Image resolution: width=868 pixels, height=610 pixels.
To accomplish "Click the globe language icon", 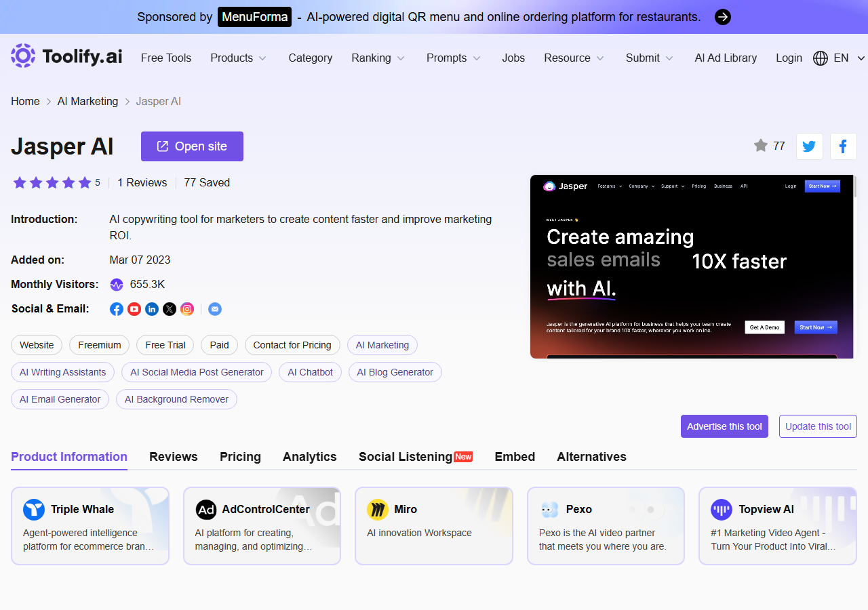I will pos(821,58).
